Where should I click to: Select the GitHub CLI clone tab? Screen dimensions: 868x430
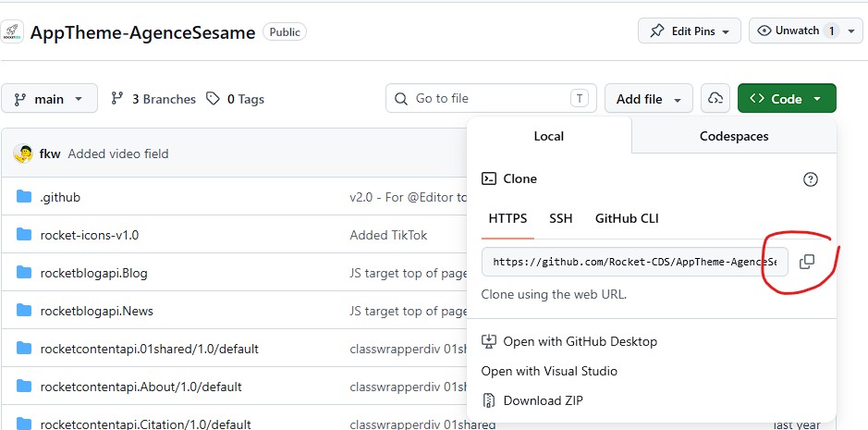[x=627, y=218]
